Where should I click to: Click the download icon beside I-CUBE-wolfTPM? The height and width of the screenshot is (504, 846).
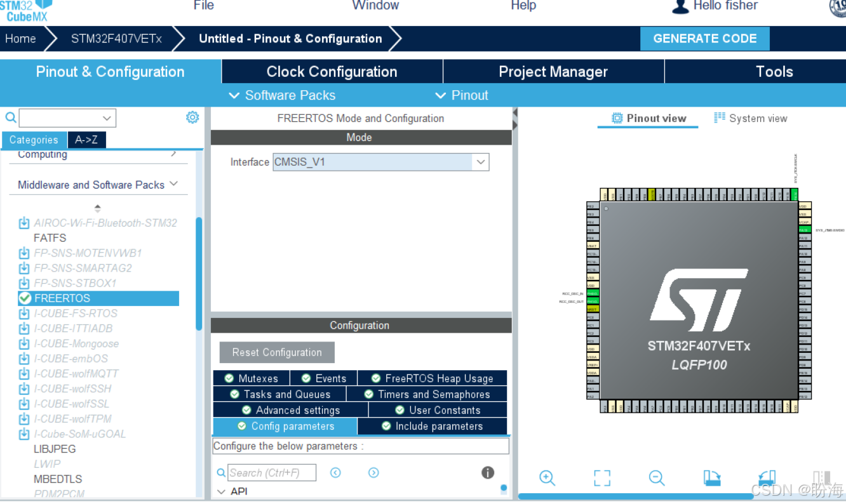(x=24, y=419)
